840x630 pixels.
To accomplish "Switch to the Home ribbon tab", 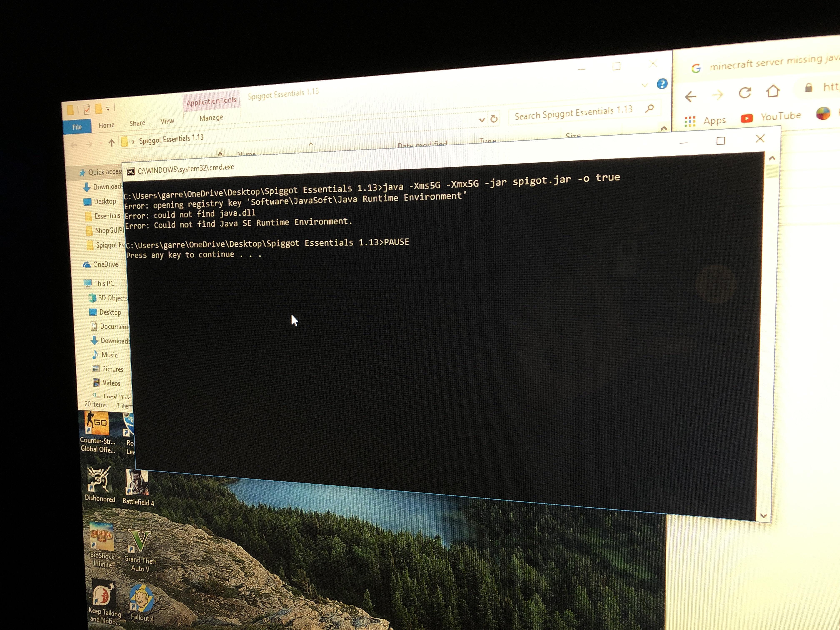I will pos(106,125).
